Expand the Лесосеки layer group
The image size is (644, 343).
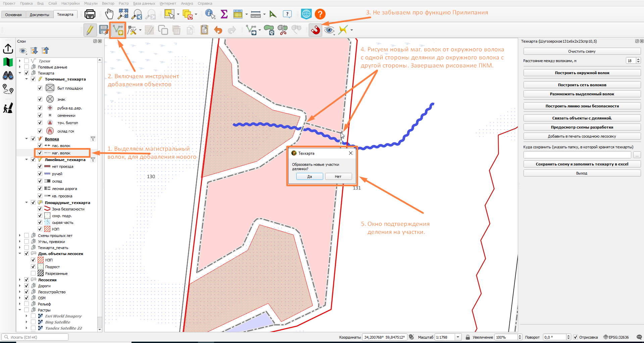[x=20, y=280]
